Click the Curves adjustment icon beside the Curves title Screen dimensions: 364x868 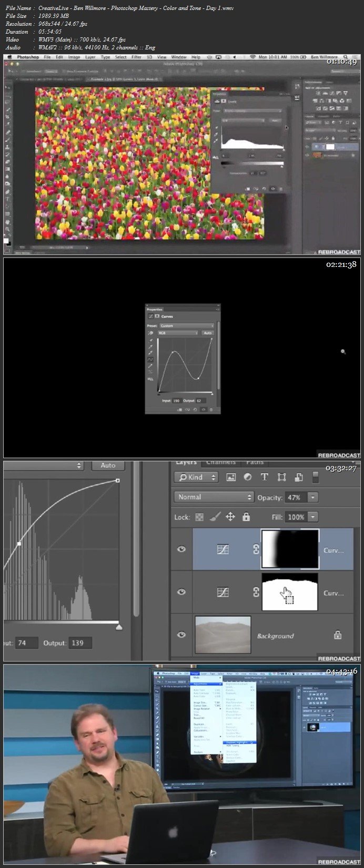[x=151, y=316]
